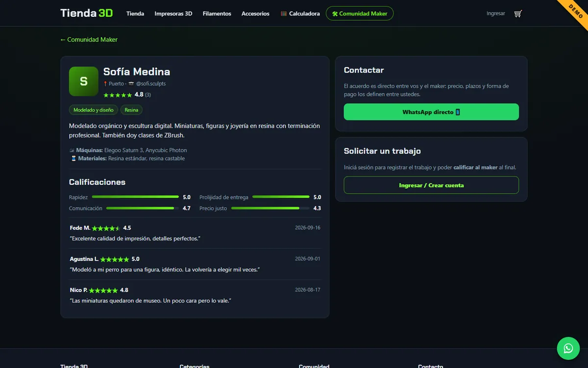The image size is (588, 368).
Task: Click the review date 2026-09-01
Action: [x=308, y=259]
